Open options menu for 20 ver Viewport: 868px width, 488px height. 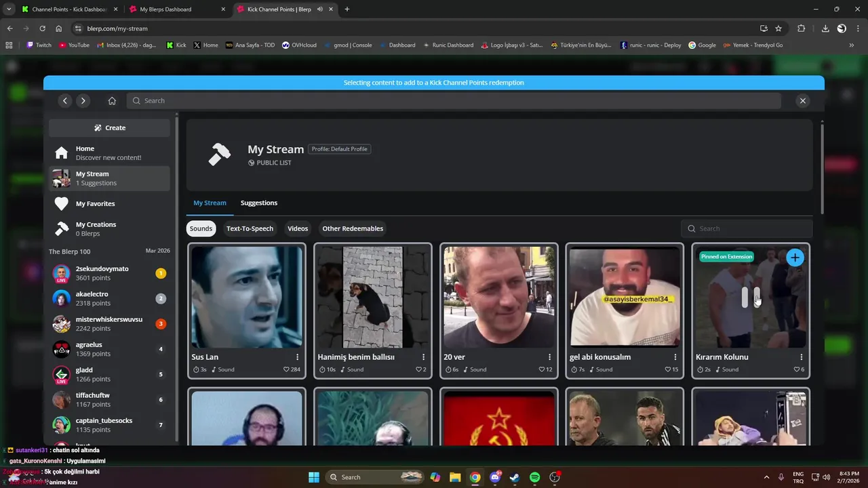(x=550, y=357)
